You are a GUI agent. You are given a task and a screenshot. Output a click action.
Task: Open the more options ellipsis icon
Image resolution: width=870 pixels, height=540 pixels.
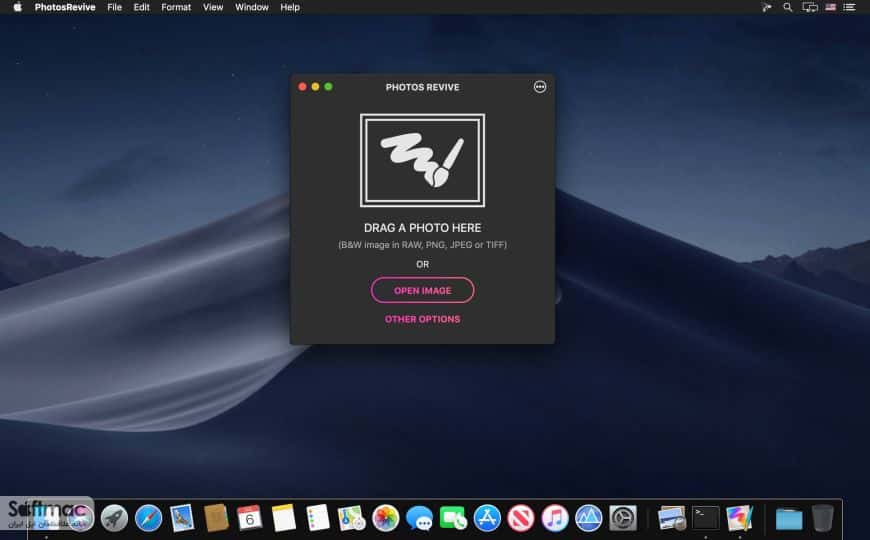tap(539, 87)
